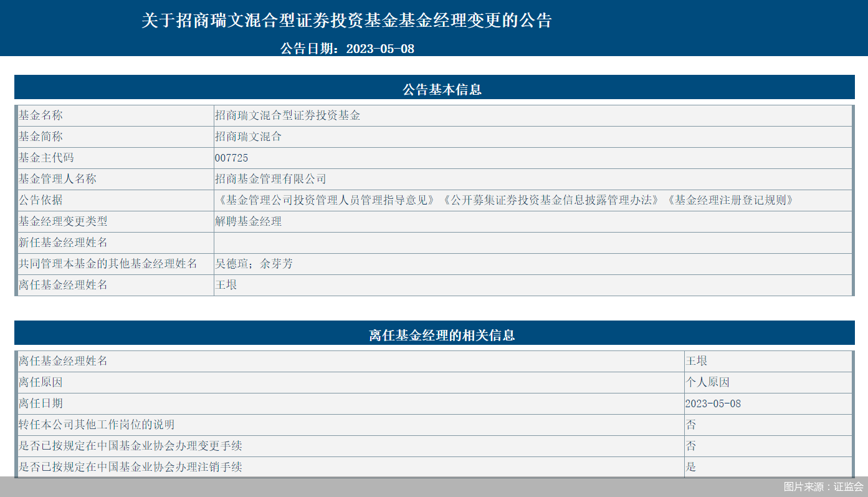Screen dimensions: 868x497
Task: Click 是 for deregistration procedure completed
Action: tap(690, 467)
